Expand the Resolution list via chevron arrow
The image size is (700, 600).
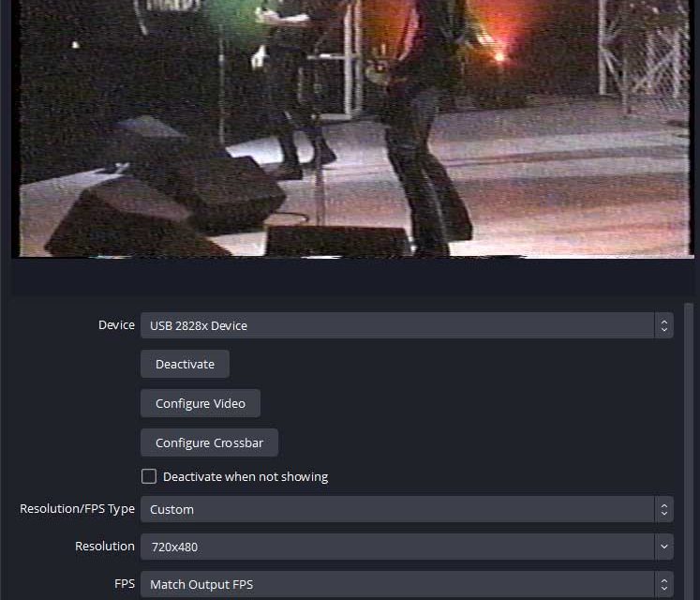pos(664,547)
